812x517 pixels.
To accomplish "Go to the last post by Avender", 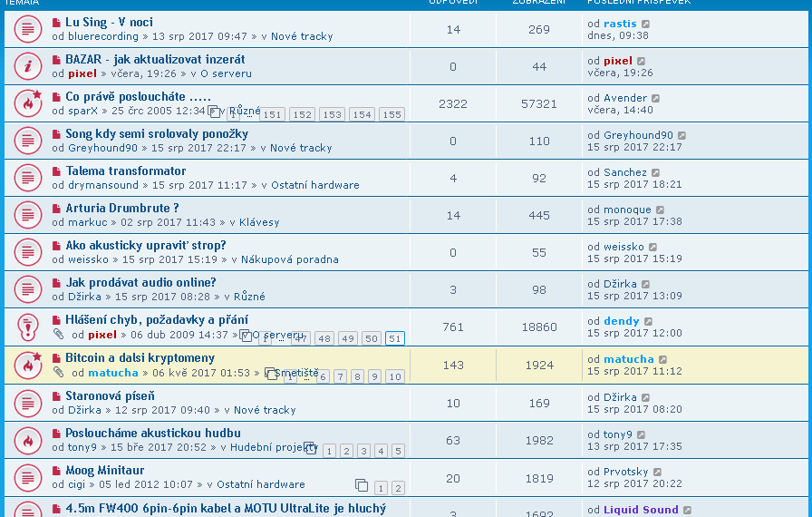I will (x=656, y=98).
